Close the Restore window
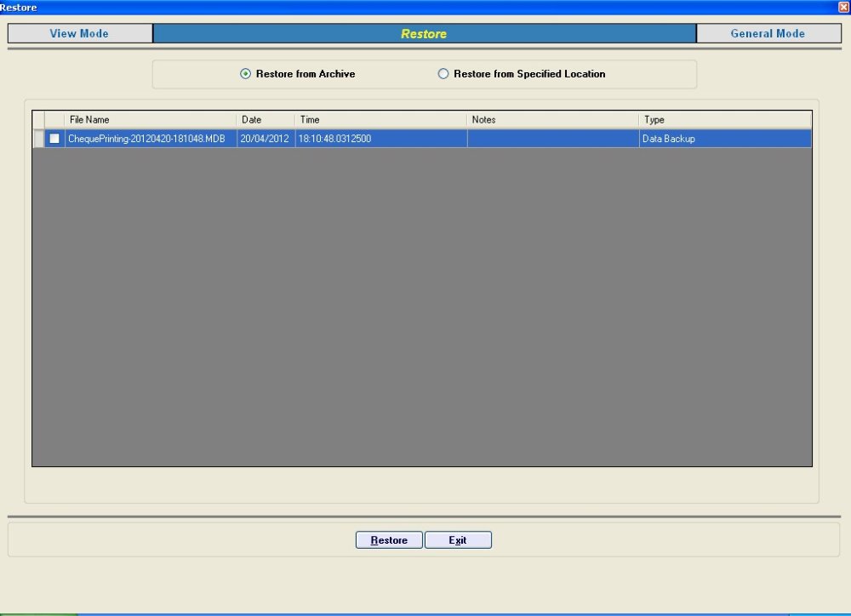The width and height of the screenshot is (851, 616). (844, 7)
